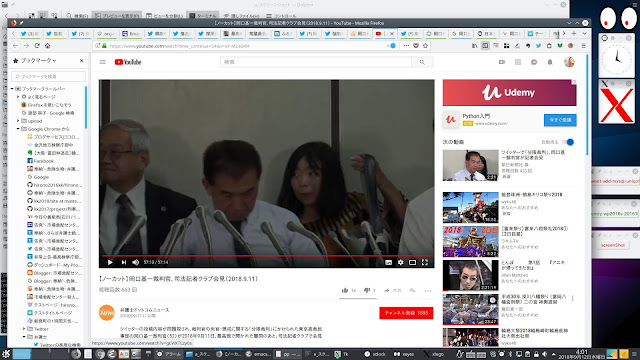Bookmark this page with star icon
The height and width of the screenshot is (360, 640).
click(x=425, y=46)
